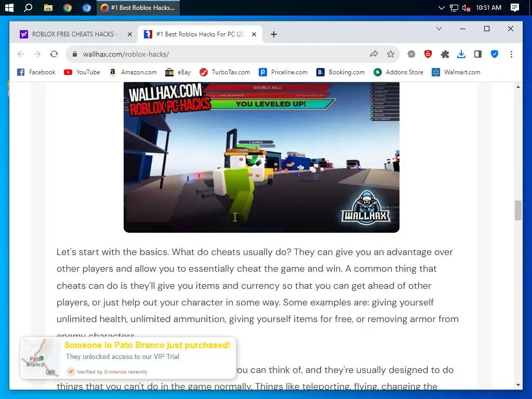Viewport: 532px width, 399px height.
Task: Click scrollbar up arrow
Action: 518,87
